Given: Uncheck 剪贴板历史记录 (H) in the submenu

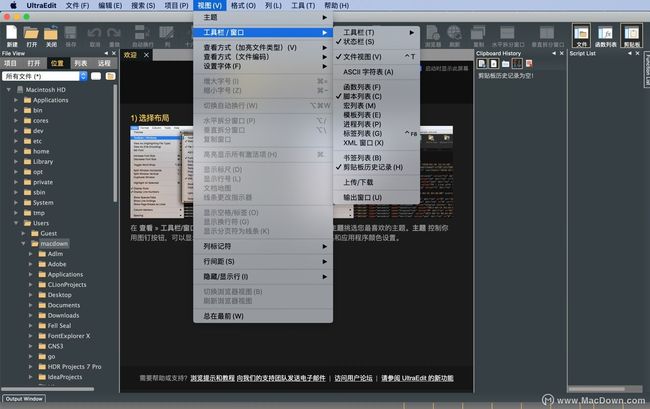Looking at the screenshot, I should tap(376, 167).
